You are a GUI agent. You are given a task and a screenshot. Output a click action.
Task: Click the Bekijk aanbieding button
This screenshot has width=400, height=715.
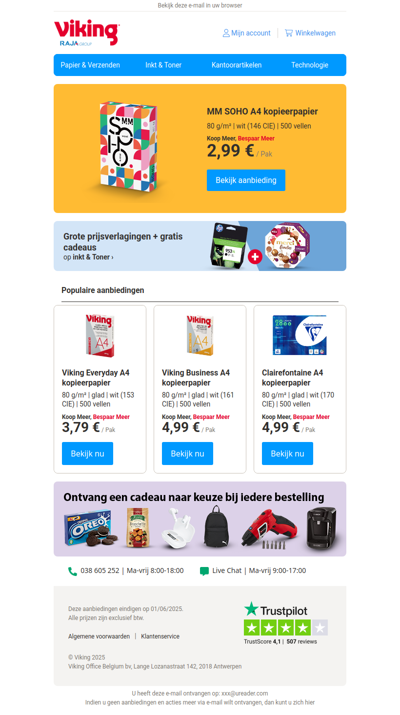coord(246,180)
